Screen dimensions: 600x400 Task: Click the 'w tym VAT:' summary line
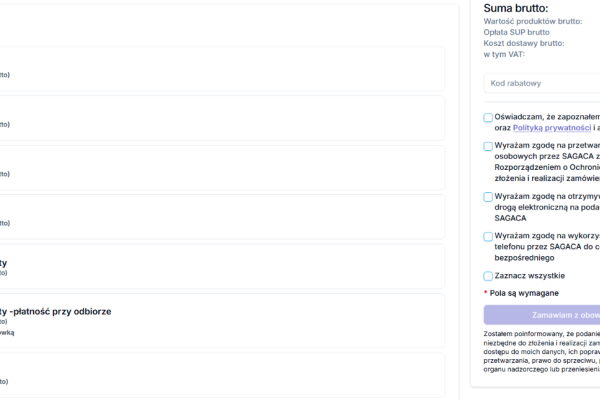point(504,54)
